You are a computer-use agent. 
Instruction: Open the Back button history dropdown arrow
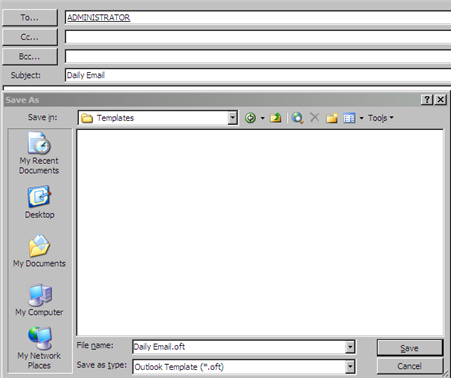263,118
